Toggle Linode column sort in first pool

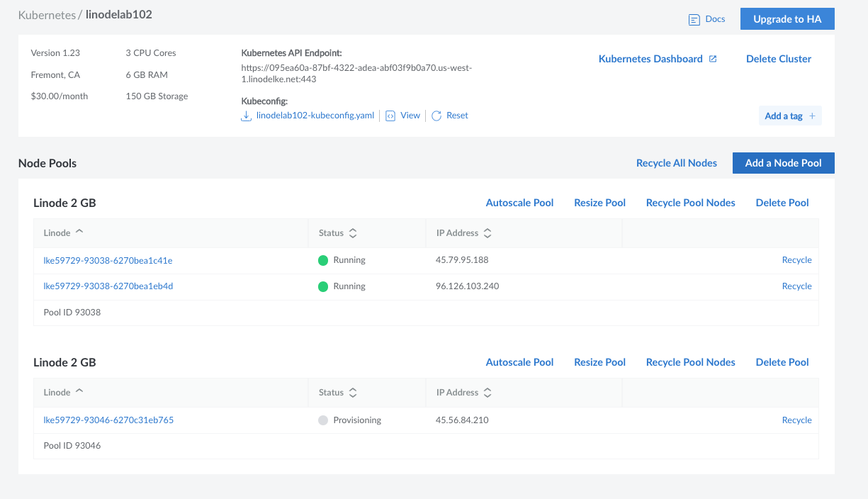pyautogui.click(x=79, y=232)
